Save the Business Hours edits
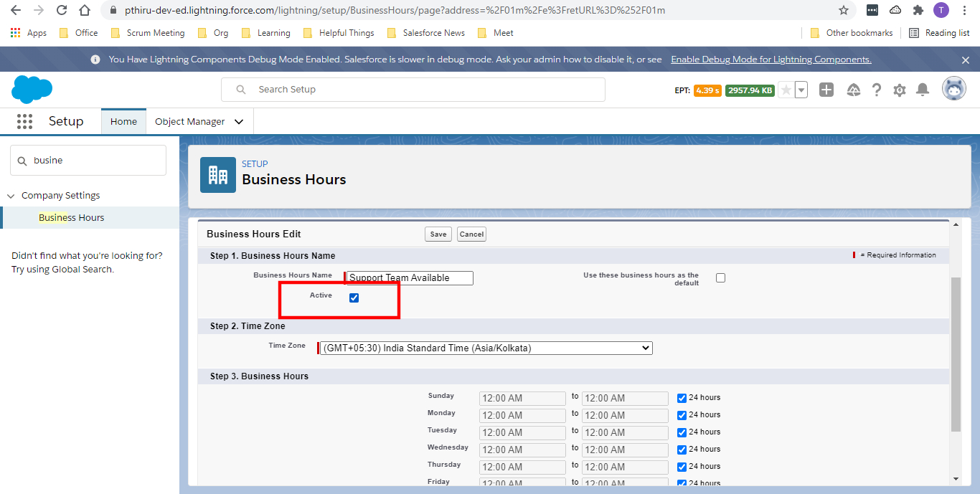 tap(438, 234)
